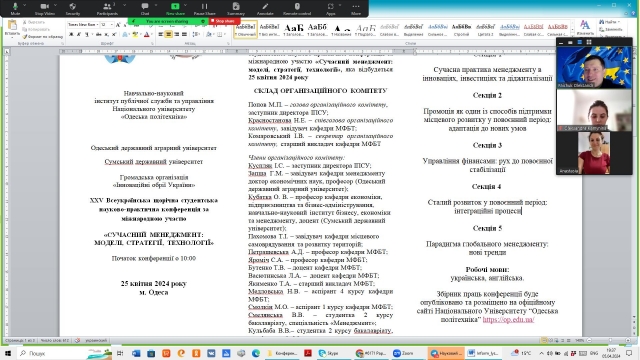Toggle the Mute microphone button
Viewport: 640px width, 360px height.
[15, 8]
